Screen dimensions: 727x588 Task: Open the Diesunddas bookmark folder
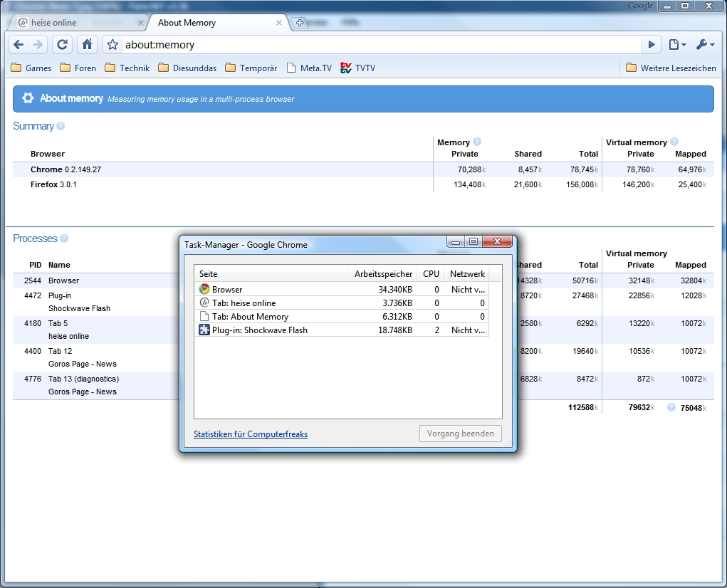[x=187, y=68]
